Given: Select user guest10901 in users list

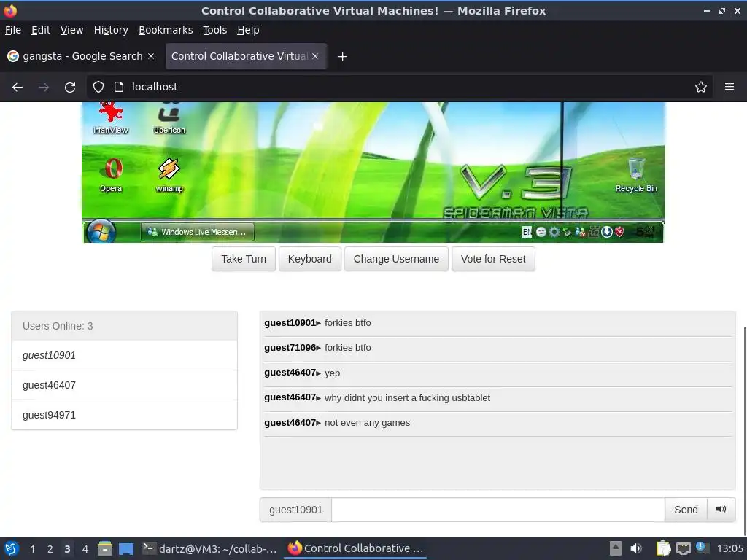Looking at the screenshot, I should tap(124, 355).
